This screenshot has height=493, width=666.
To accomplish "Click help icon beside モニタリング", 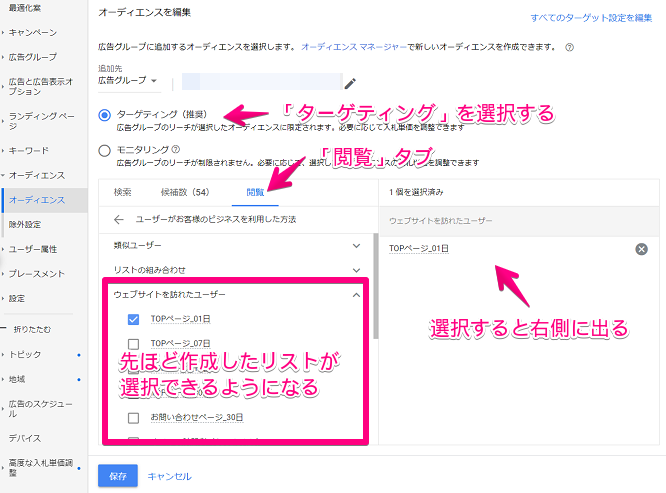I will point(176,149).
